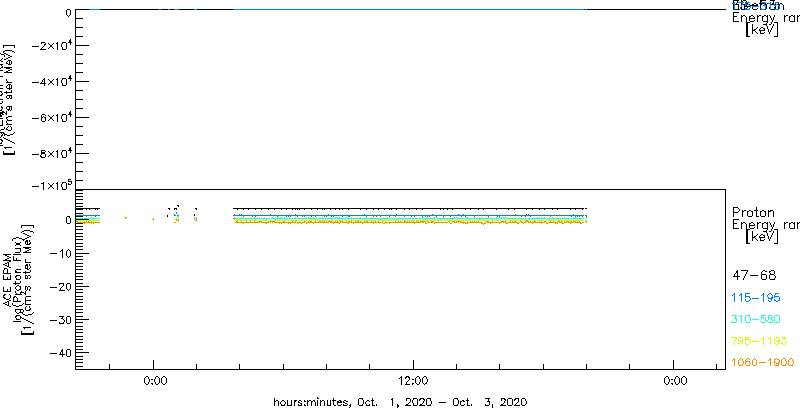Click the black 47-68 keV proton data trace

click(410, 209)
